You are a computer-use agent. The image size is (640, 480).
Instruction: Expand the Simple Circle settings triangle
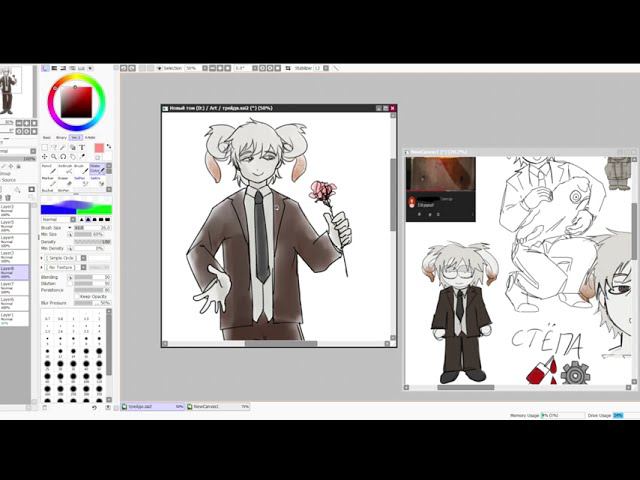point(42,258)
